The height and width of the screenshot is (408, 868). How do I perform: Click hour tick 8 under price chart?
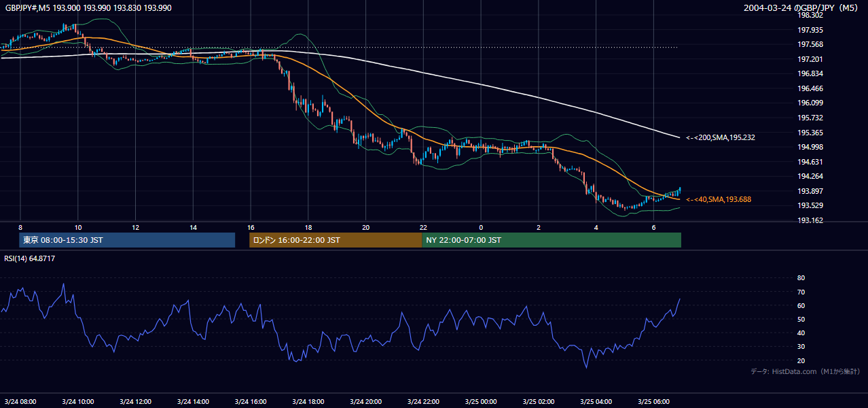[x=20, y=227]
